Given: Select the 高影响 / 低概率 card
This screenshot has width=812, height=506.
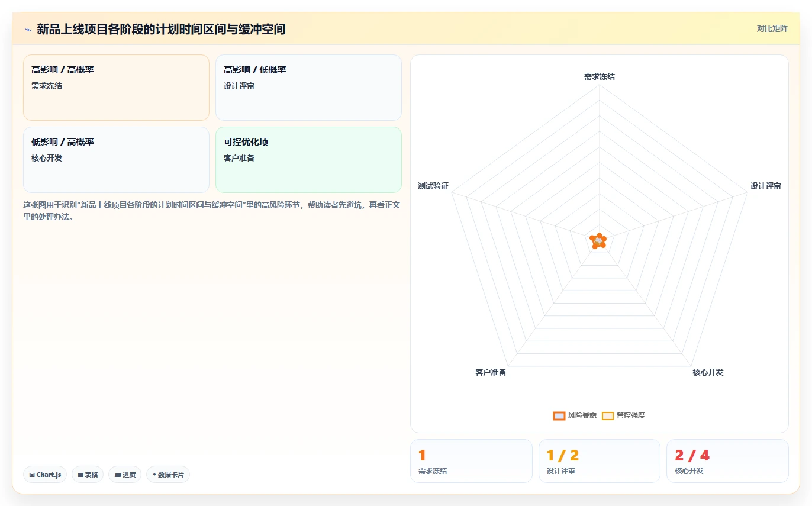Looking at the screenshot, I should (308, 88).
